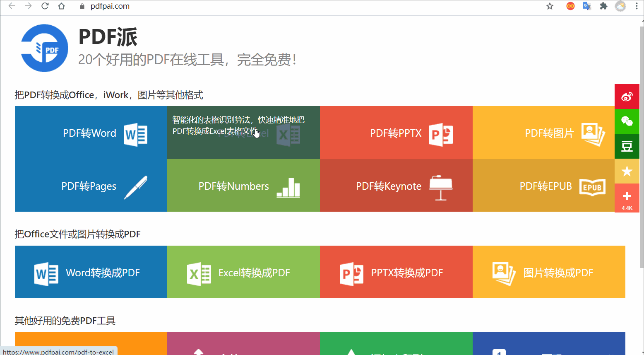The height and width of the screenshot is (355, 644).
Task: Open the Google Translate extension icon
Action: (586, 6)
